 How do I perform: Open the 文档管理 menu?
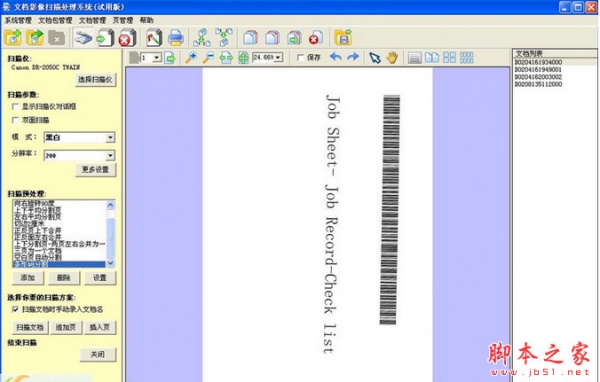(x=92, y=20)
